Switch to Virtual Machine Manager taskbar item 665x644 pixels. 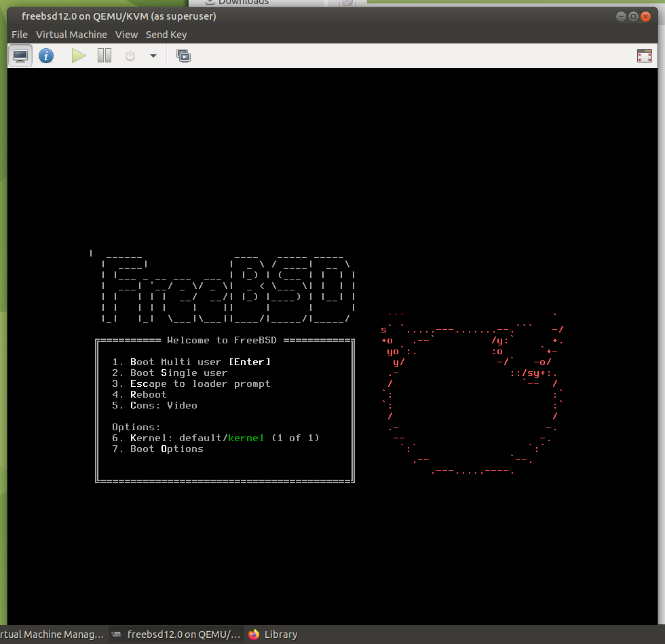[52, 634]
